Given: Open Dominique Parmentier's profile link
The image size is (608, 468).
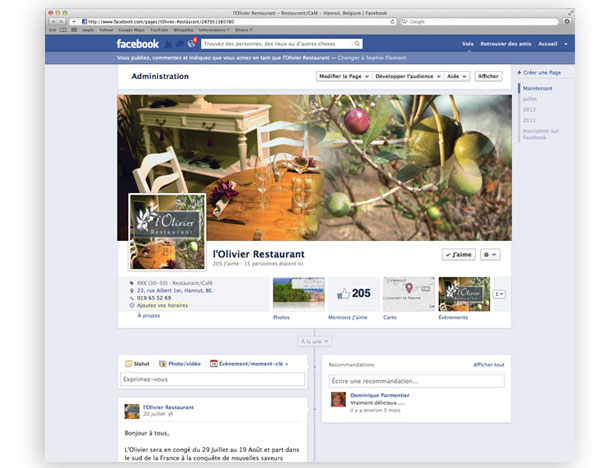Looking at the screenshot, I should tap(380, 395).
